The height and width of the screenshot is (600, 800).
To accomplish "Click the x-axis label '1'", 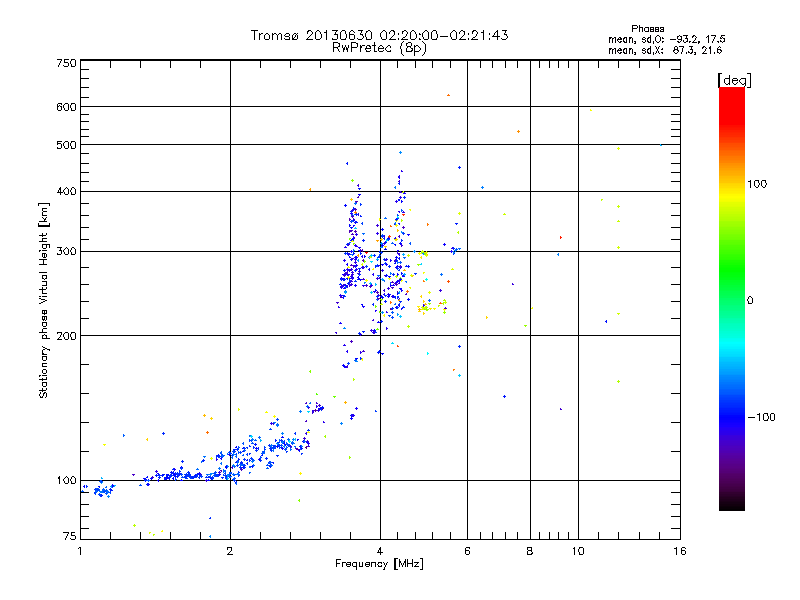I will (80, 551).
